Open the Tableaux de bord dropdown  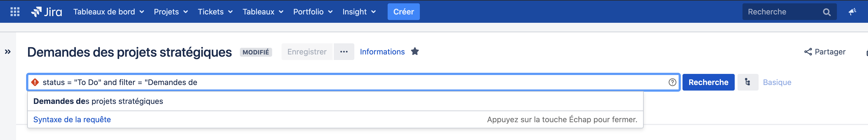[x=109, y=12]
